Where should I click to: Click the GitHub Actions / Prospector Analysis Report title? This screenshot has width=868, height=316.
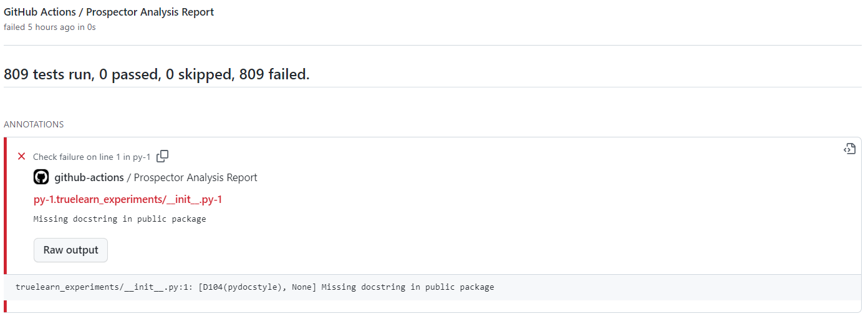[x=109, y=12]
